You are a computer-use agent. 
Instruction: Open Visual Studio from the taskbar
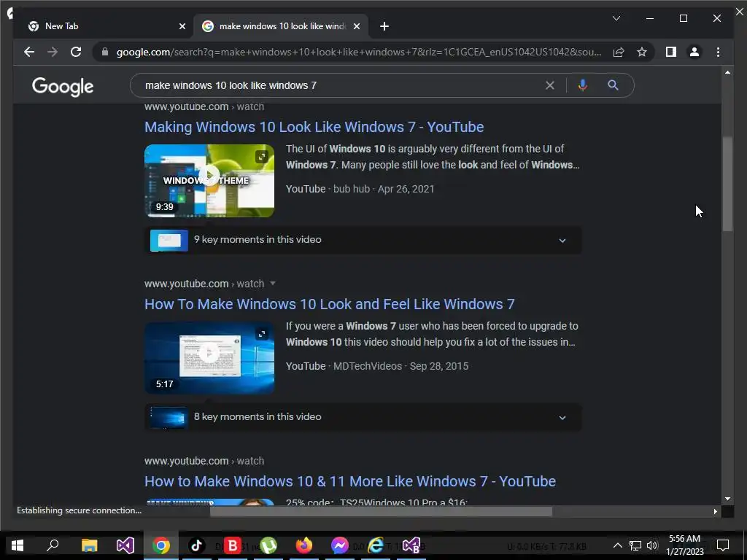point(125,545)
